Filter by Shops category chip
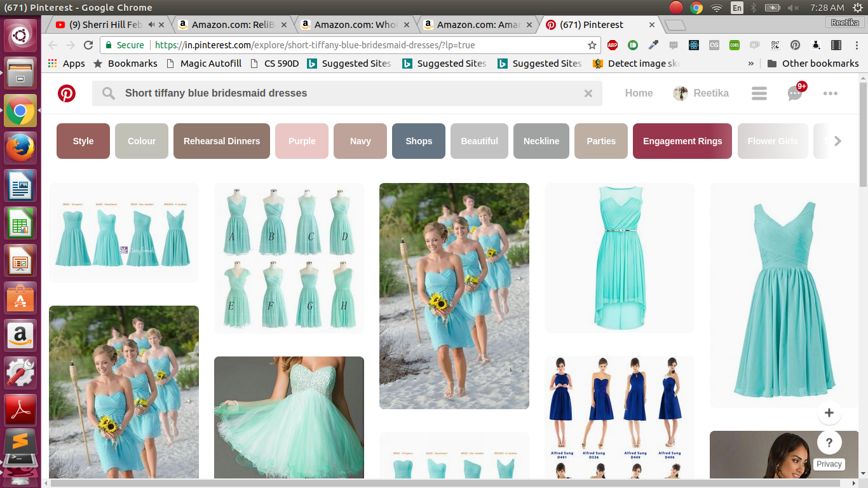This screenshot has height=488, width=868. pyautogui.click(x=419, y=141)
